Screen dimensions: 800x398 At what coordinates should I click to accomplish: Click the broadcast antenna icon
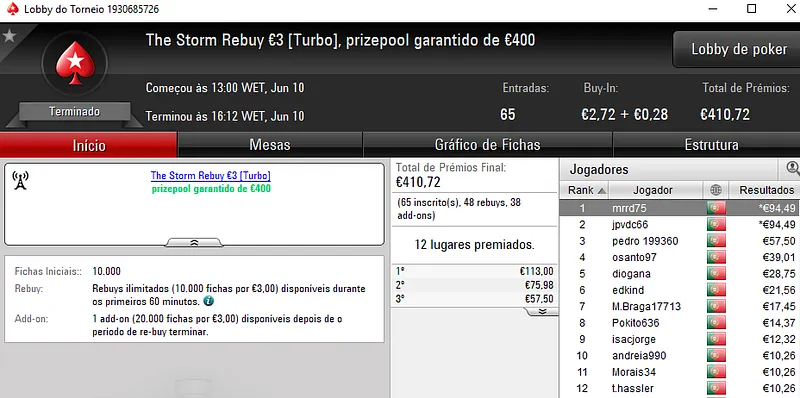[20, 181]
